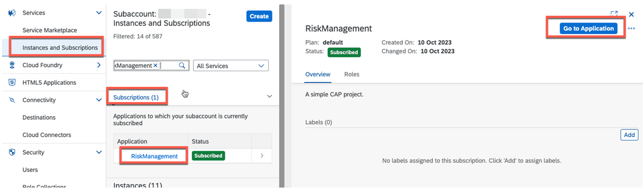Click the Status column header
This screenshot has height=192, width=644.
click(x=200, y=141)
